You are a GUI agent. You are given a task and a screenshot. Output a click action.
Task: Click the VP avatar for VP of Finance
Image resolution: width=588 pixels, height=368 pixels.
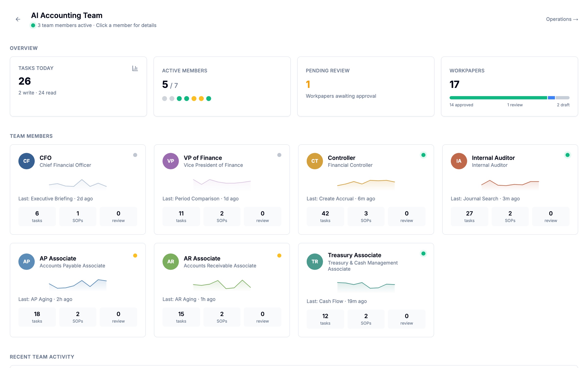point(171,161)
